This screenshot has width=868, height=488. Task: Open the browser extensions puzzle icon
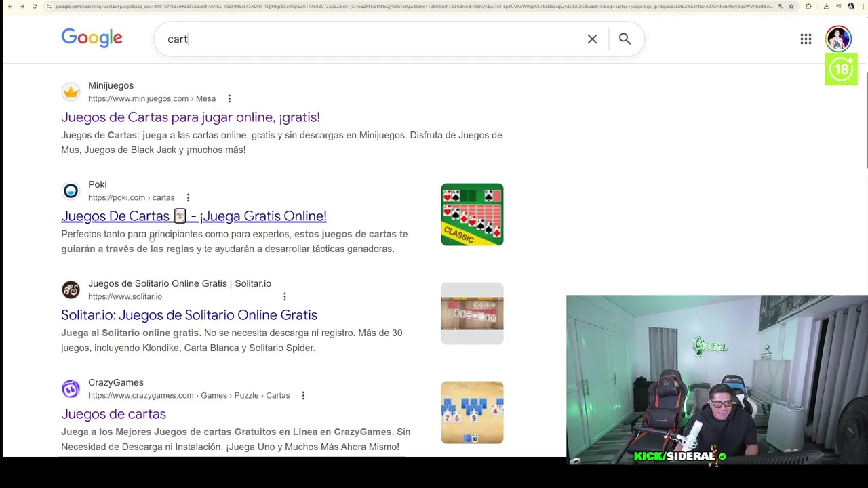tap(808, 6)
